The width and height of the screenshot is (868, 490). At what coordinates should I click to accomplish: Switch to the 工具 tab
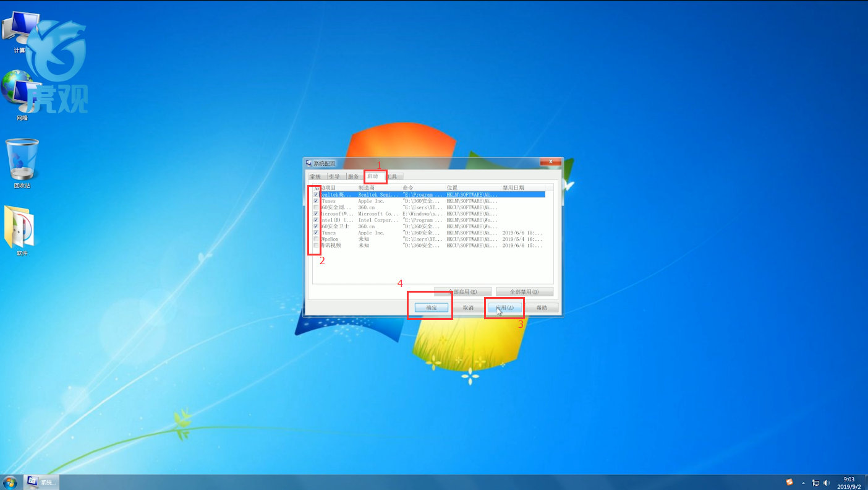[x=393, y=176]
